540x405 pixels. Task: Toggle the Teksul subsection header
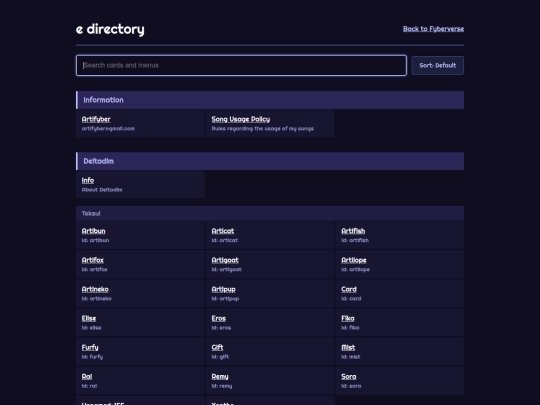(x=270, y=213)
